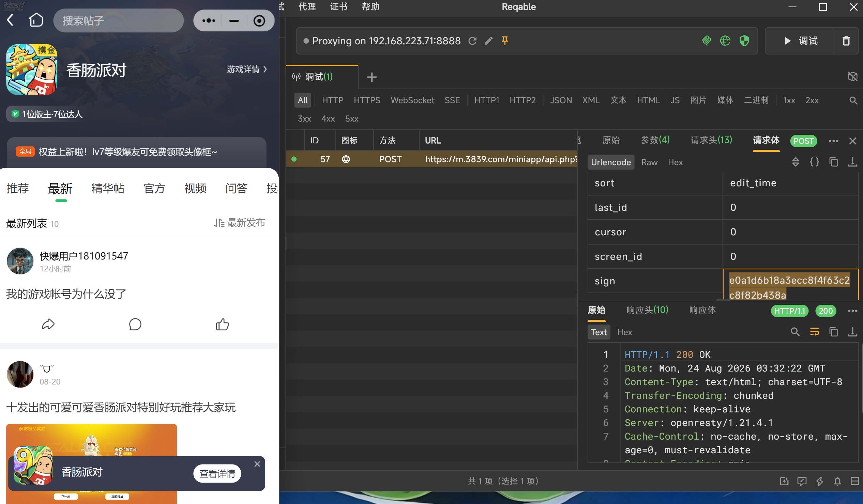863x504 pixels.
Task: Click the lightning bolt status bar icon
Action: [x=819, y=481]
